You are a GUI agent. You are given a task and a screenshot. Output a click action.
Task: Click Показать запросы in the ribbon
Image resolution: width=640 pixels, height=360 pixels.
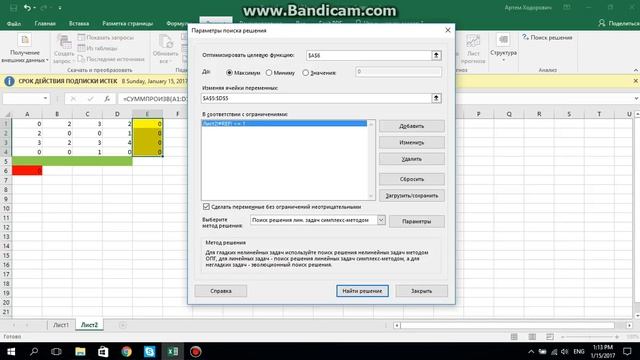pyautogui.click(x=106, y=38)
